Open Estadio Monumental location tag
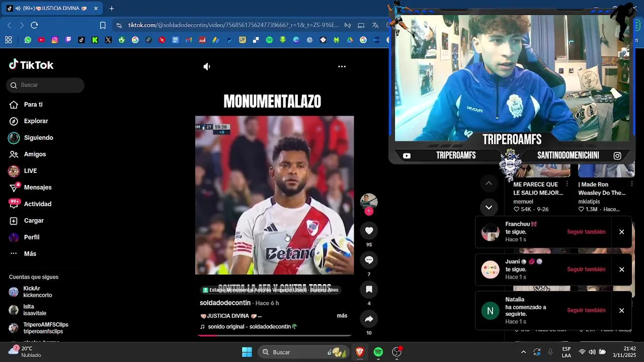Screen dimensions: 644x362 pyautogui.click(x=271, y=290)
